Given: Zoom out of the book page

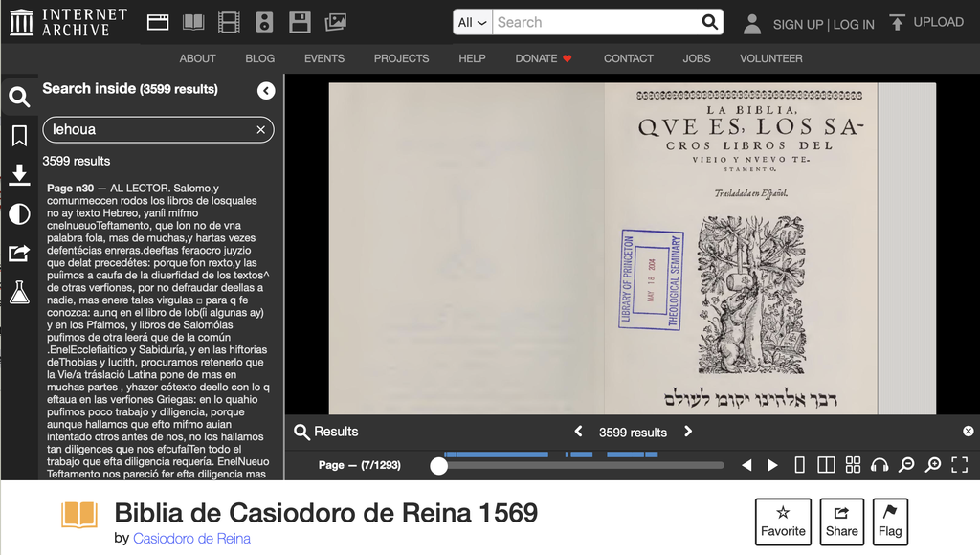Looking at the screenshot, I should [906, 465].
